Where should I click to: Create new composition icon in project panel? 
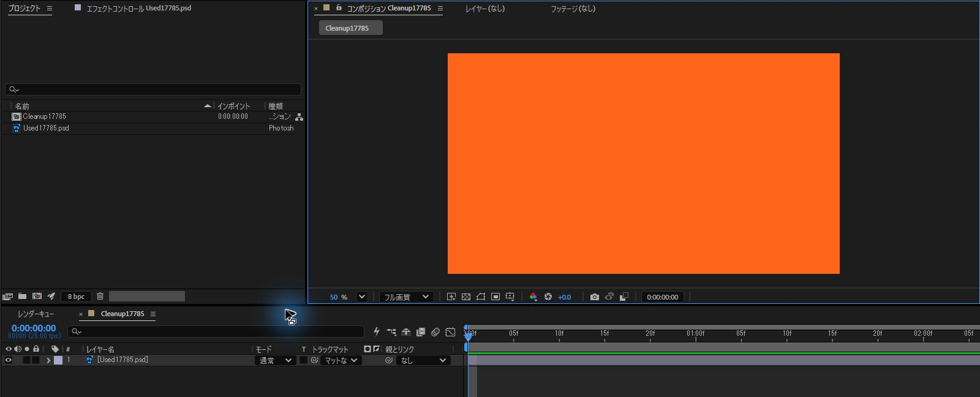tap(37, 297)
